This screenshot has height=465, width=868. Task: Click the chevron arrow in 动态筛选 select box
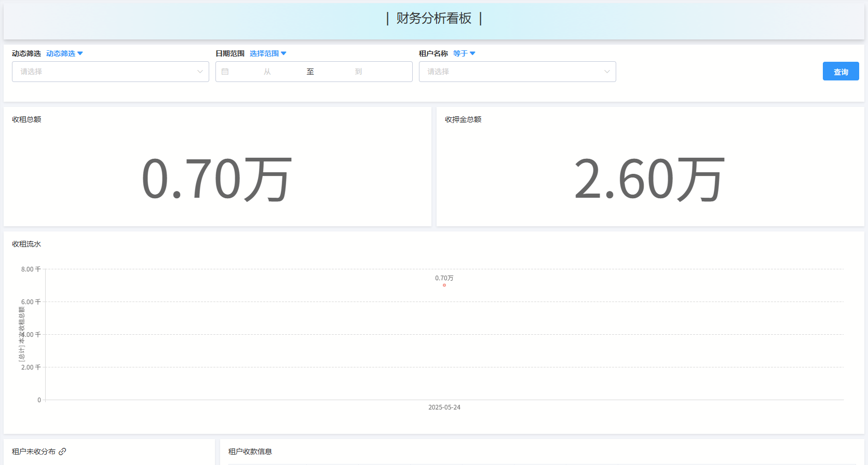click(x=200, y=72)
